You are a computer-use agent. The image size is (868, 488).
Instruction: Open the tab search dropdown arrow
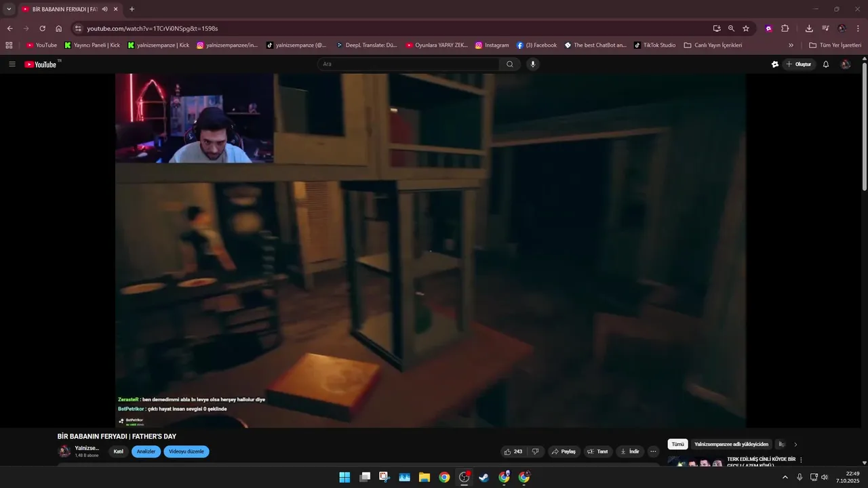[x=9, y=9]
